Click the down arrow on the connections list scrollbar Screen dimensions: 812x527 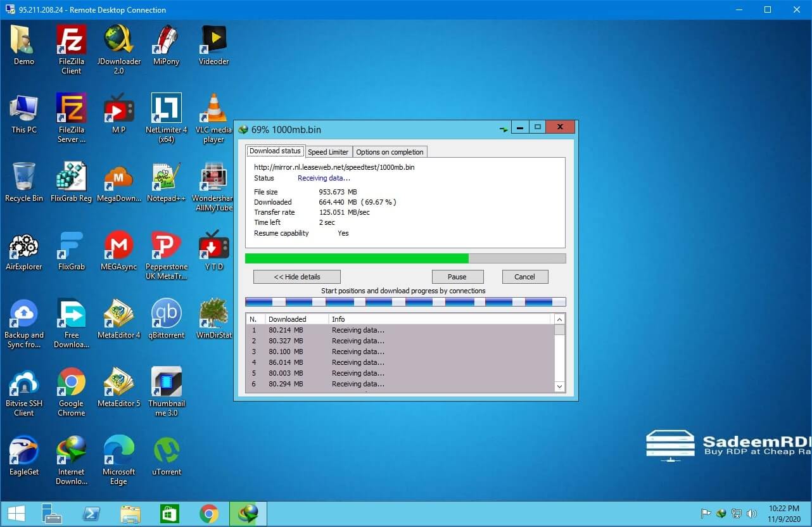tap(559, 386)
